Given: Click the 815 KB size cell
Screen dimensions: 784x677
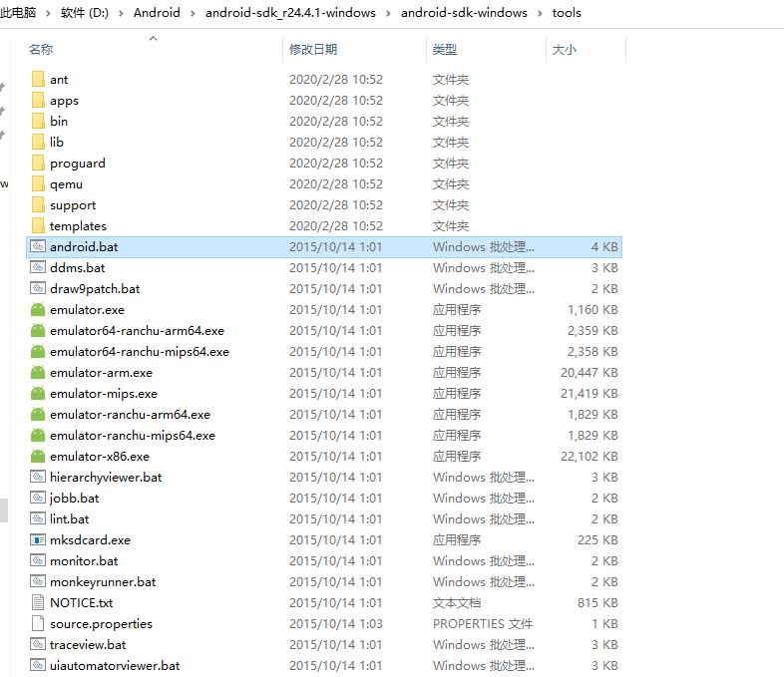Looking at the screenshot, I should click(597, 603).
